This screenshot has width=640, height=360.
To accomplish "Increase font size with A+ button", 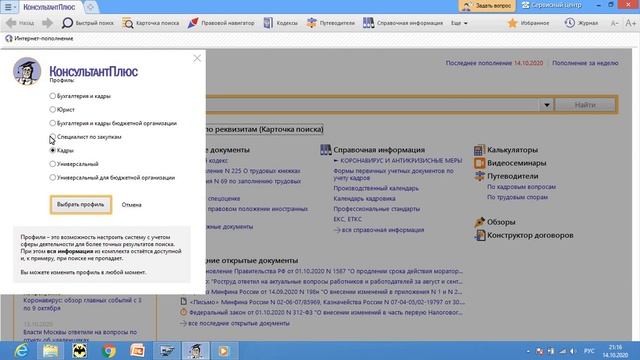I will coord(631,23).
